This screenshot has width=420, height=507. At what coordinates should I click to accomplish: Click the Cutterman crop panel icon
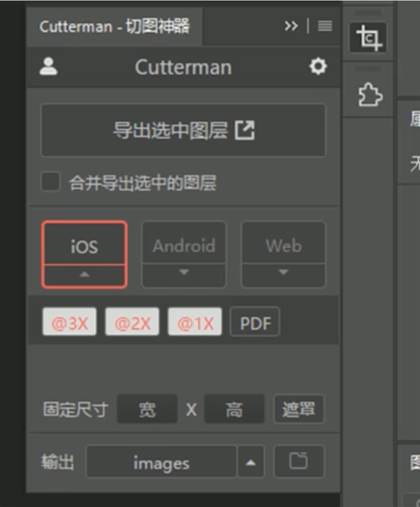coord(368,38)
